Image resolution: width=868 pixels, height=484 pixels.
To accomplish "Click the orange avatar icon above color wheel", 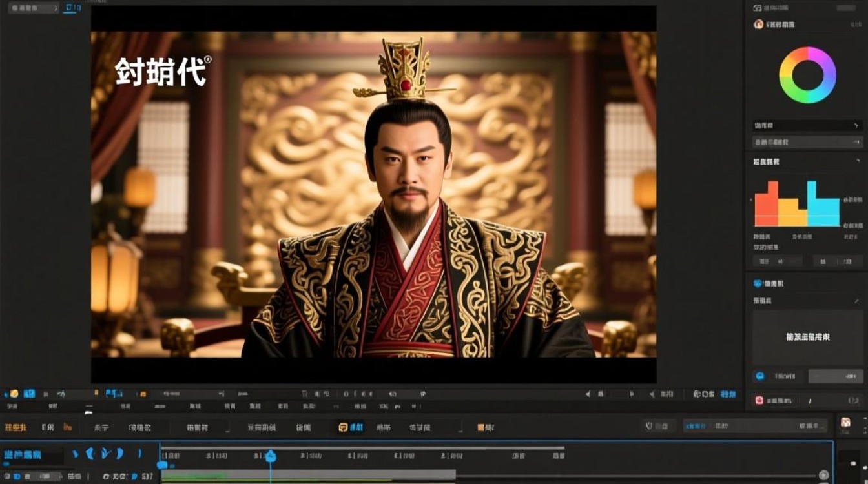I will (x=758, y=24).
